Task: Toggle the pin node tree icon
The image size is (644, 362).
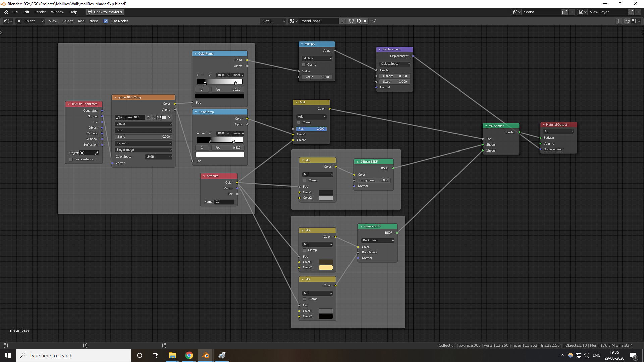Action: [x=374, y=21]
